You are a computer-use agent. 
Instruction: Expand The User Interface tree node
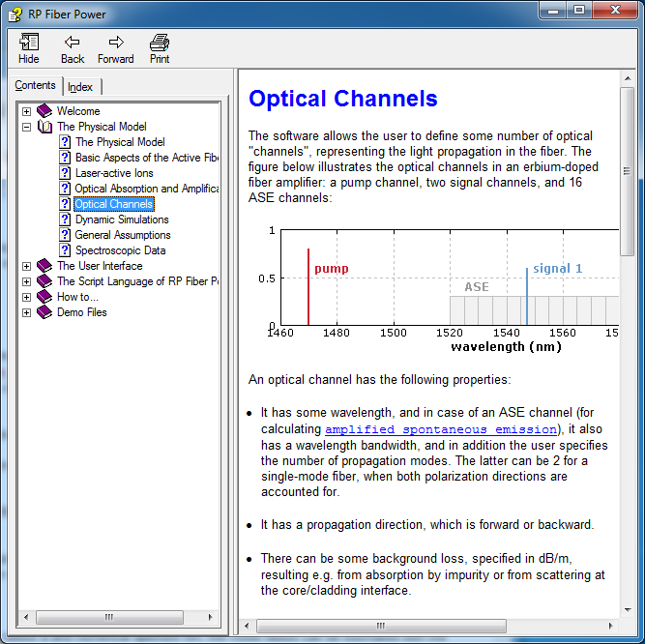pos(26,266)
